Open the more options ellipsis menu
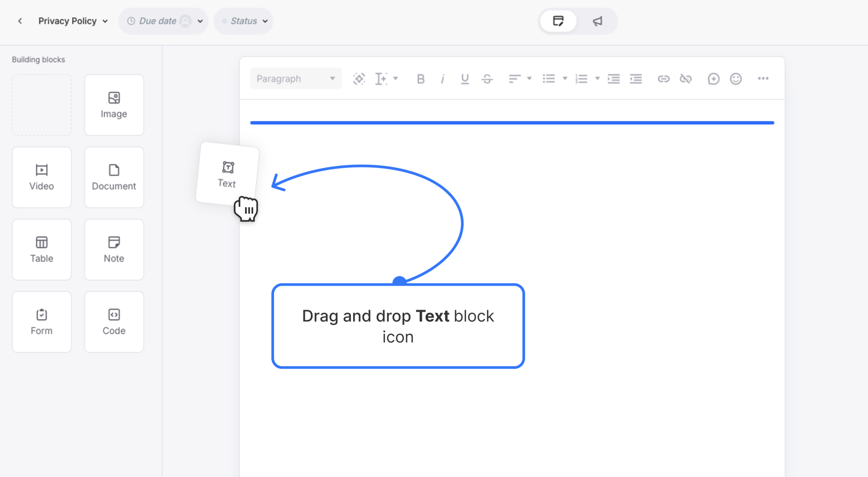Image resolution: width=868 pixels, height=477 pixels. coord(764,79)
